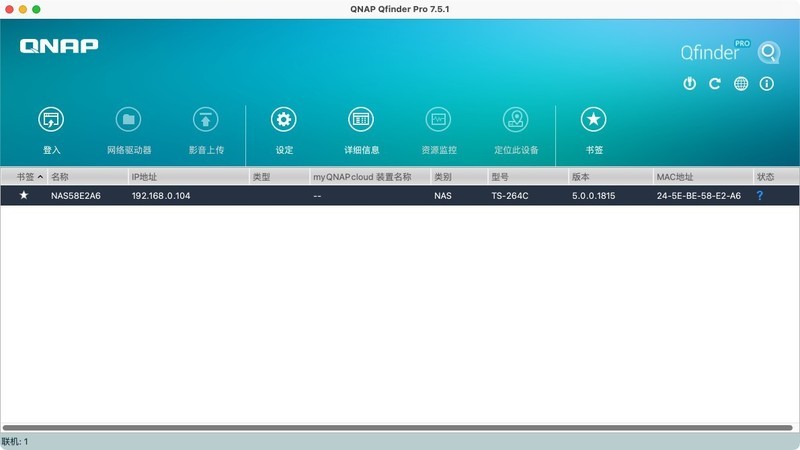Sort by the 版本 column header
Viewport: 800px width, 450px height.
(x=611, y=177)
